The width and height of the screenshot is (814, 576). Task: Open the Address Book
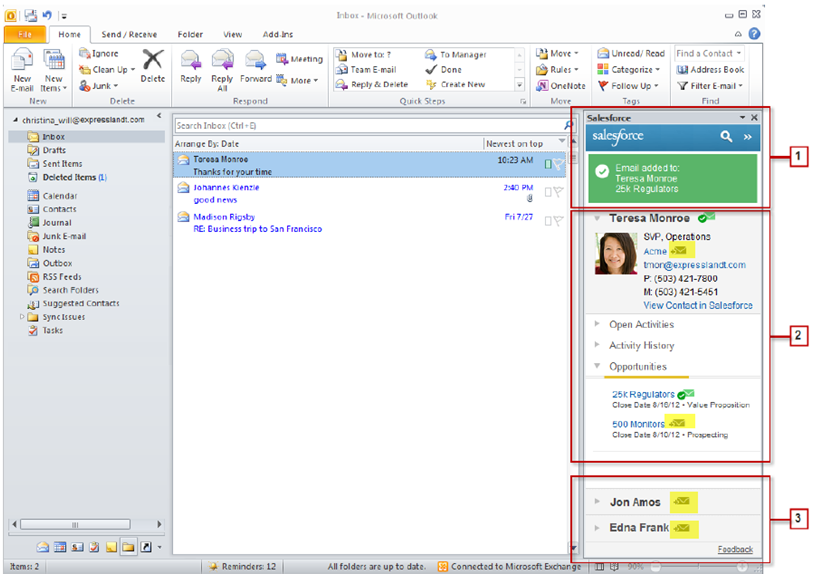pyautogui.click(x=710, y=70)
